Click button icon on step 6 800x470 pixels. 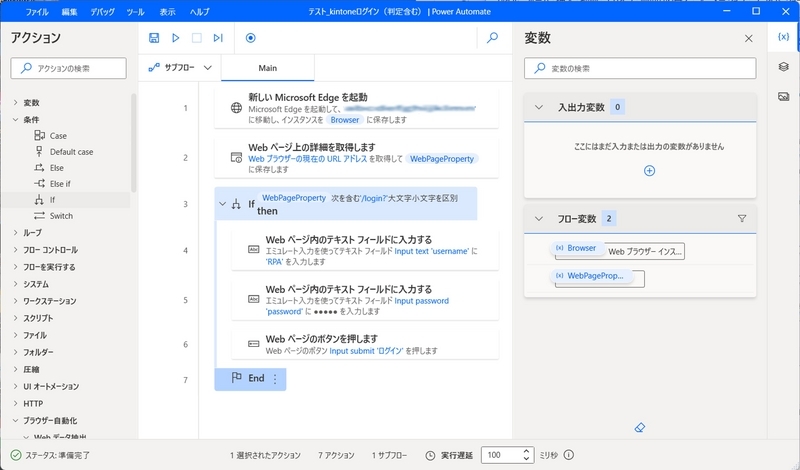[x=254, y=344]
